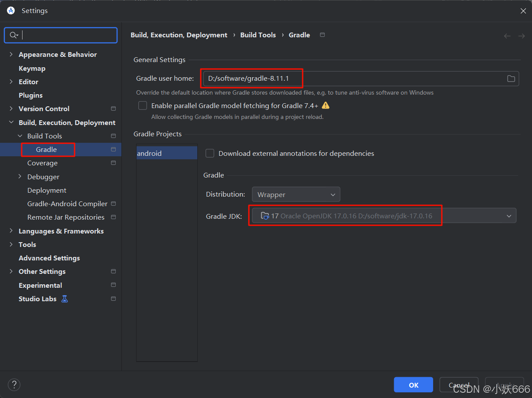Click the project icon next to Gradle-Android Compiler

tap(113, 204)
